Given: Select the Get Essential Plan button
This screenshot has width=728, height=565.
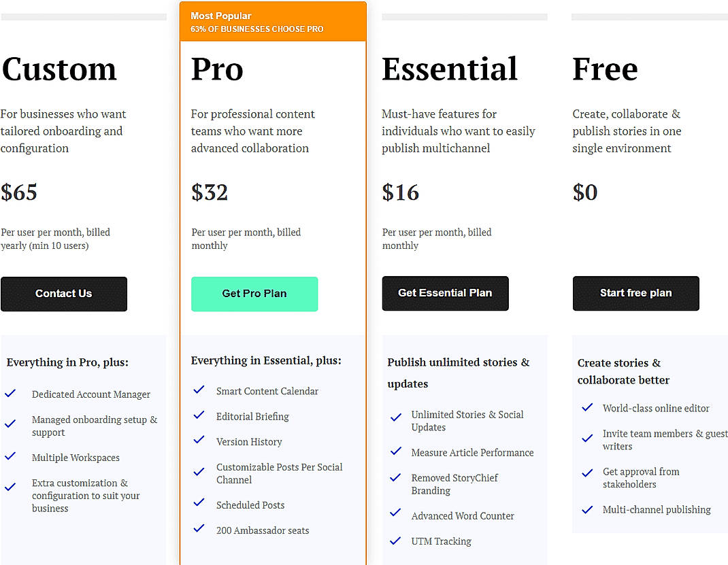Looking at the screenshot, I should [445, 293].
